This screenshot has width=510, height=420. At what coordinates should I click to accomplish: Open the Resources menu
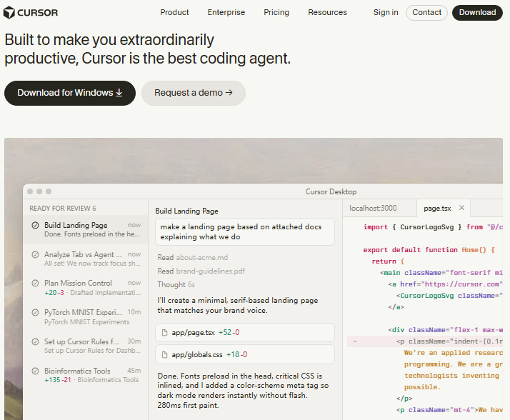[327, 12]
